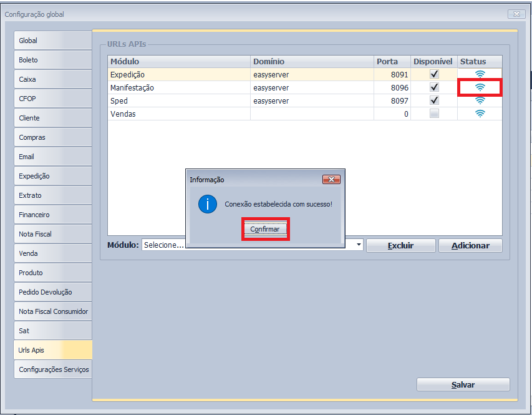The image size is (532, 415).
Task: Disable Disponível checkbox for Sped row
Action: (434, 100)
